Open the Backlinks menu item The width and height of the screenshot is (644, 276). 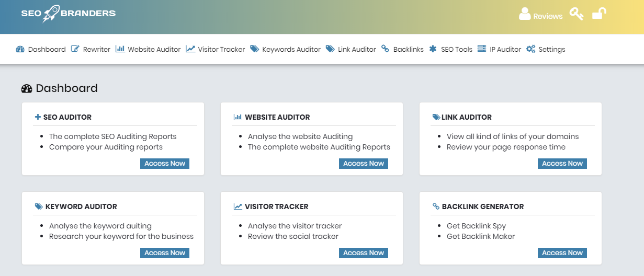coord(408,49)
